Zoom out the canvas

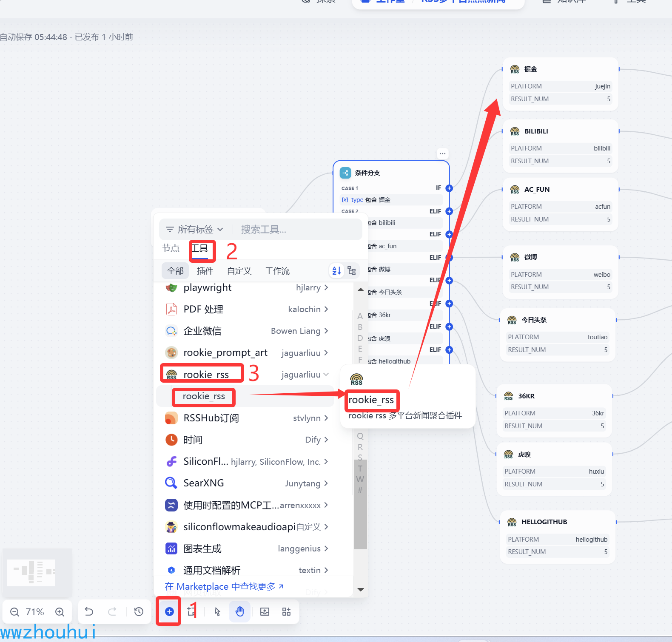point(14,612)
